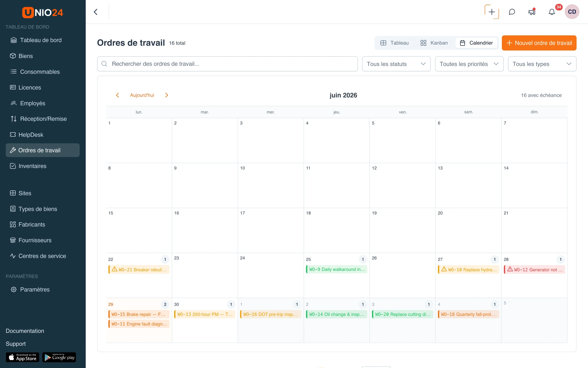Switch to Kanban view

click(434, 43)
